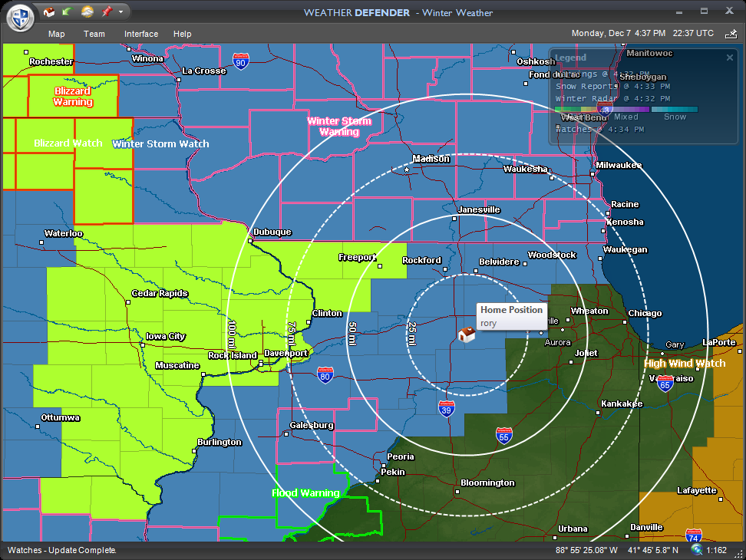Click the Interstate 43 shield in Legend area
Viewport: 746px width, 560px height.
(605, 109)
